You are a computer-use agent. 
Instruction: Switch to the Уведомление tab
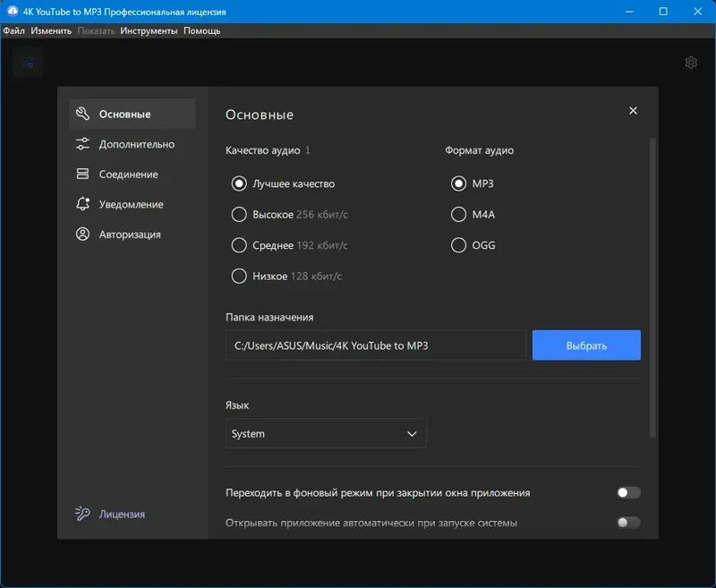click(x=132, y=204)
